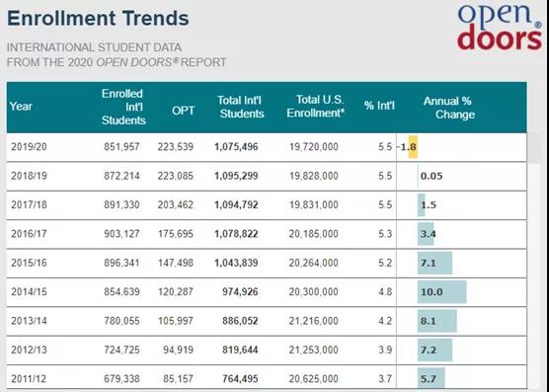Click the Enrollment Trends title
Screen dimensions: 549x392
pos(98,19)
